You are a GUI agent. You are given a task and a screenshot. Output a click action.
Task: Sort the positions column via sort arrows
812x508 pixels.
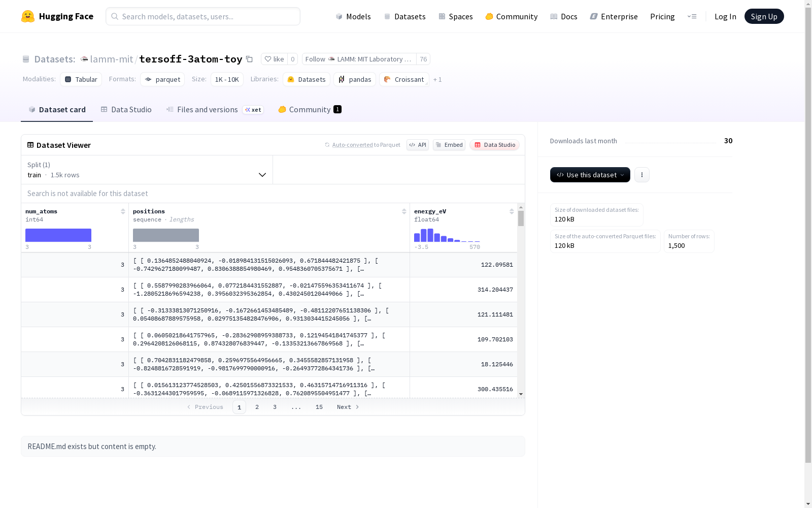point(404,211)
